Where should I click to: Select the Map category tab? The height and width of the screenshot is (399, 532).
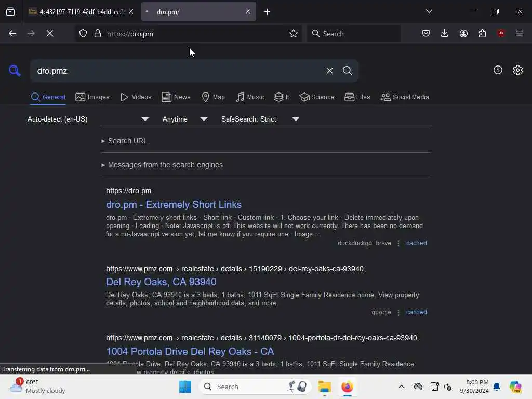[213, 97]
